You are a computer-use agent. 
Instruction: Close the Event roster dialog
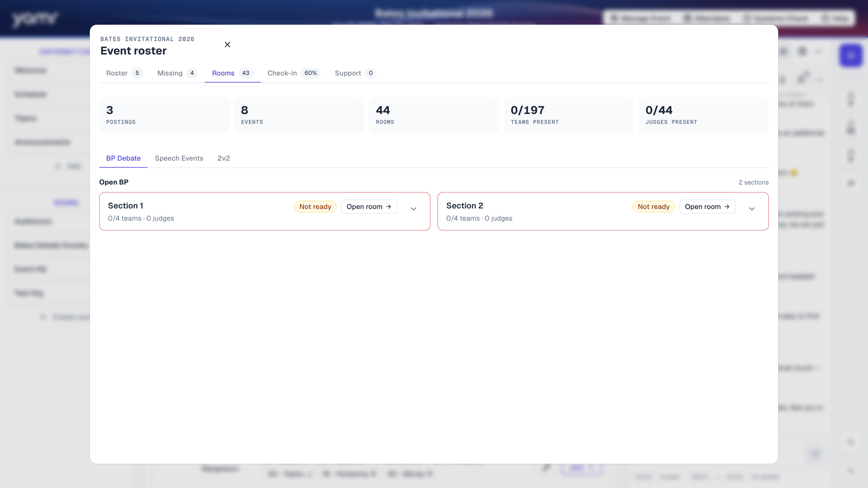click(228, 44)
